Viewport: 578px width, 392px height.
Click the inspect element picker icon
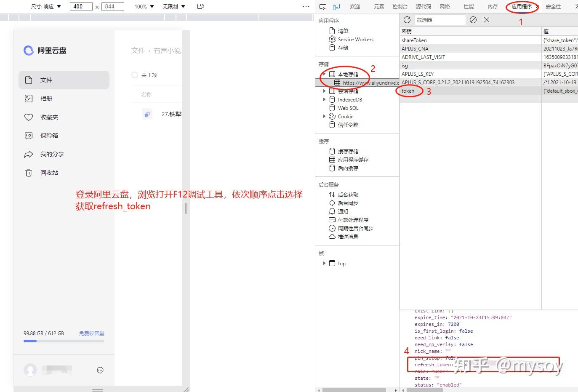(x=323, y=7)
